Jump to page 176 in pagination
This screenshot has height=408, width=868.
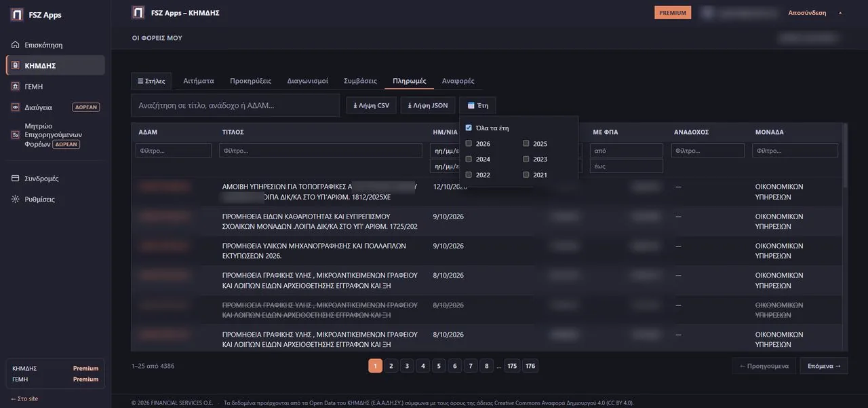(x=530, y=366)
